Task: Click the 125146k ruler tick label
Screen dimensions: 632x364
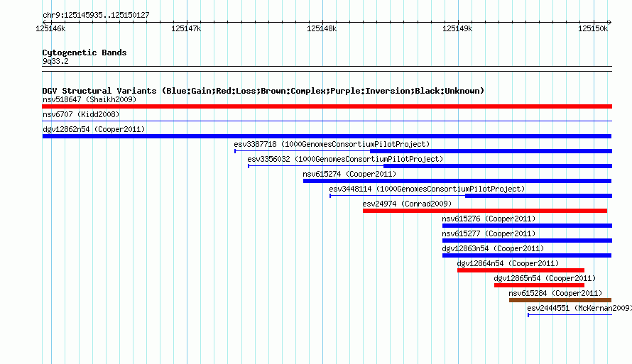Action: click(x=50, y=28)
